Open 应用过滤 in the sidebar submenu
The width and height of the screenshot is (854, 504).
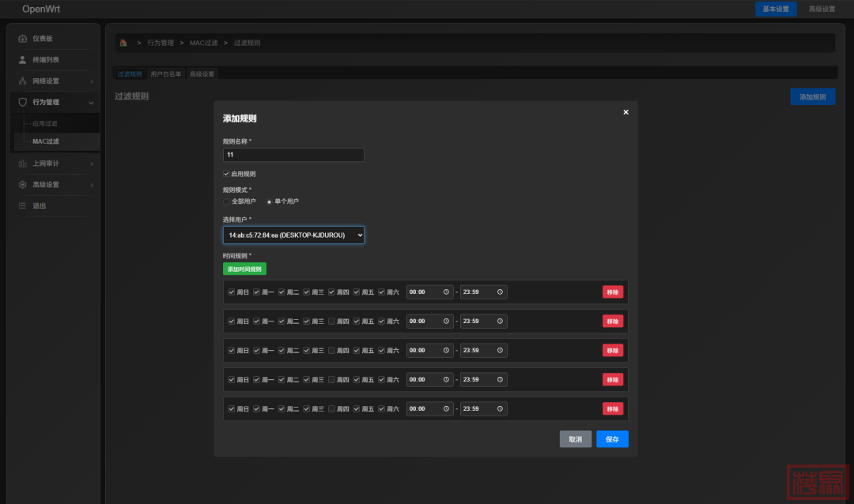coord(45,124)
